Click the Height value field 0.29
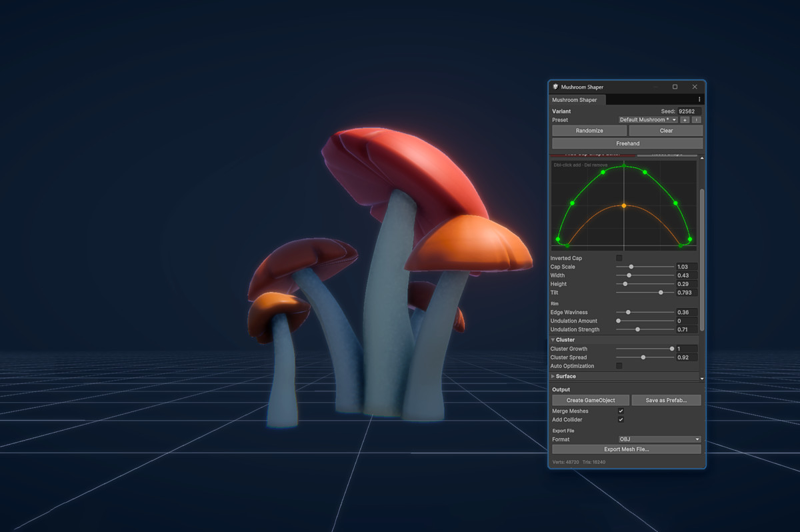 (x=687, y=284)
